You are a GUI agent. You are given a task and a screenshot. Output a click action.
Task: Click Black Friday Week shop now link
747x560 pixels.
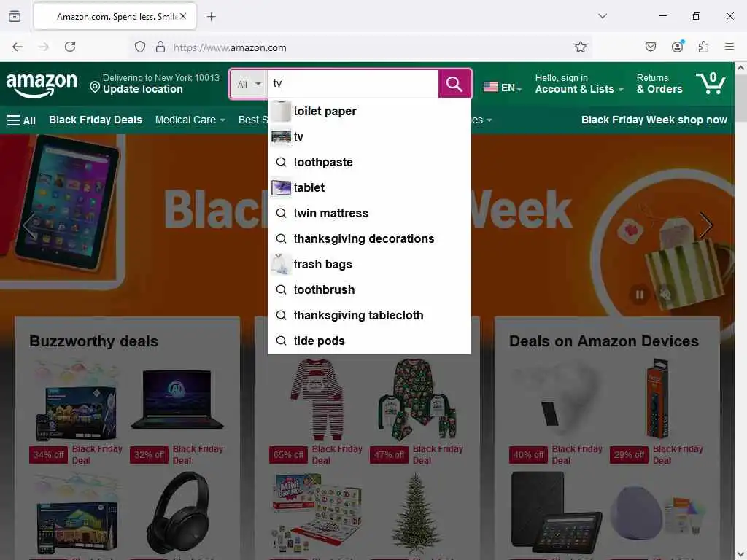coord(654,120)
